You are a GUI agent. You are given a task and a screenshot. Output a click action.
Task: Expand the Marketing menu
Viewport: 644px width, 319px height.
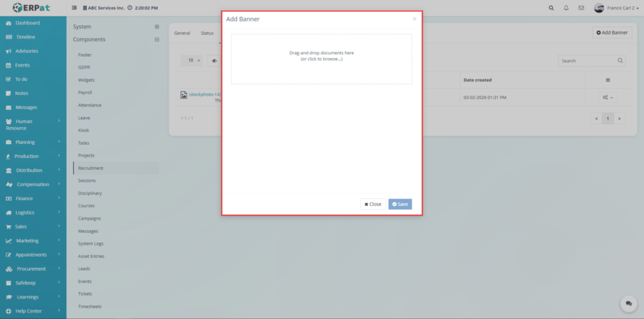click(x=33, y=240)
